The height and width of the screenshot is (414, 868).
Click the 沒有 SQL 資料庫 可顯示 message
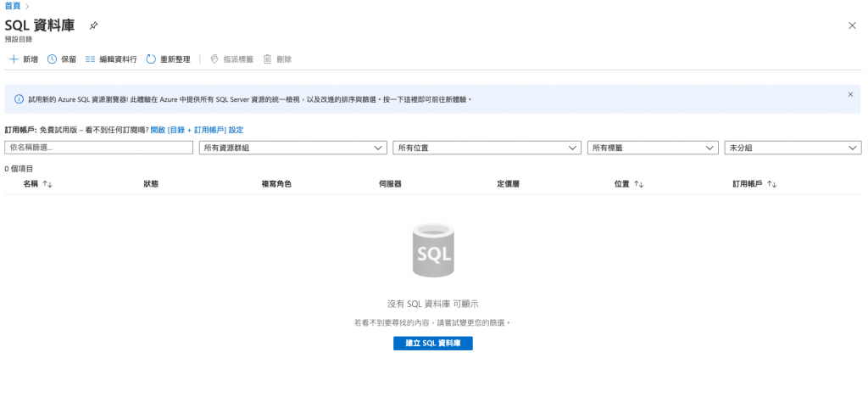pyautogui.click(x=433, y=304)
